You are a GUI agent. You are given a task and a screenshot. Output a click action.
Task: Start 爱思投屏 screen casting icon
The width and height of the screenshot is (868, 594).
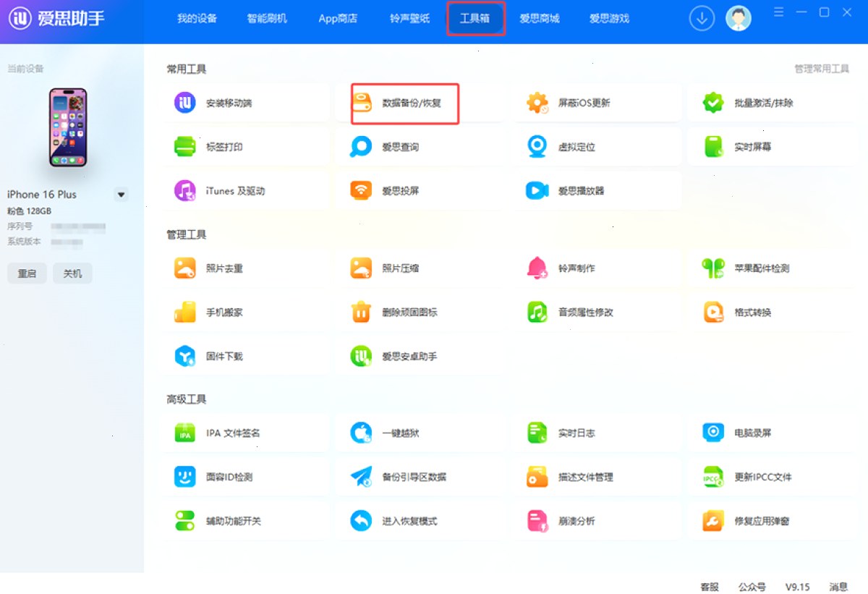point(361,191)
